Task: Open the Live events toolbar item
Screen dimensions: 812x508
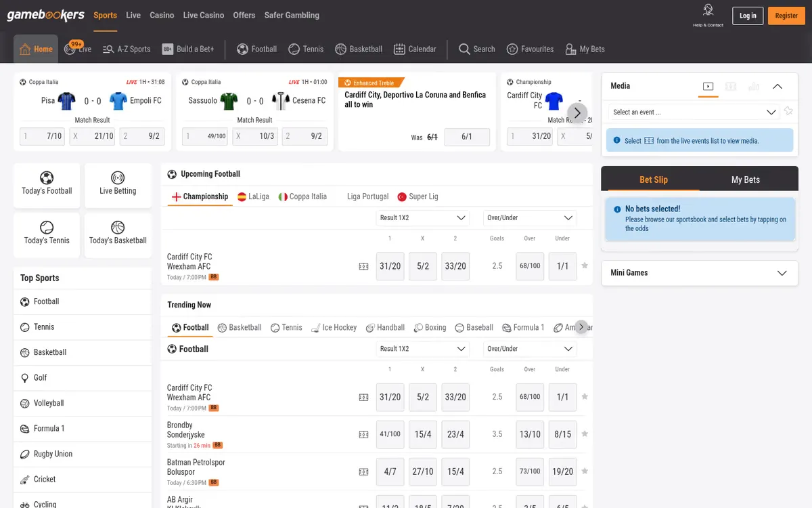Action: [x=77, y=49]
